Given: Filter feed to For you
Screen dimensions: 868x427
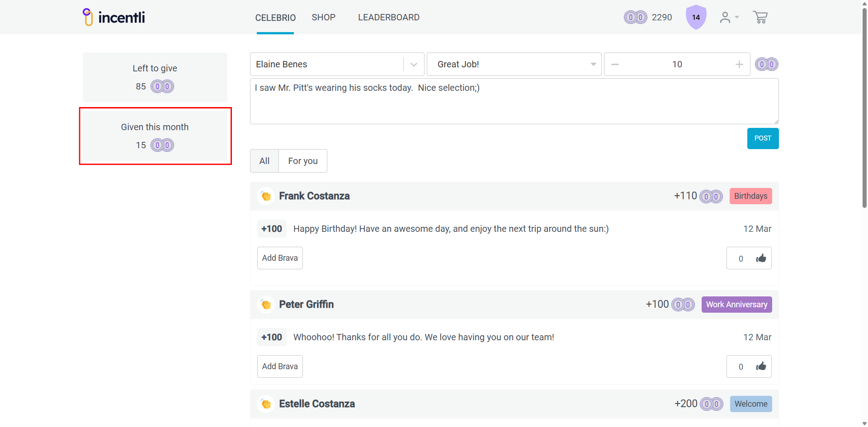Looking at the screenshot, I should coord(303,161).
